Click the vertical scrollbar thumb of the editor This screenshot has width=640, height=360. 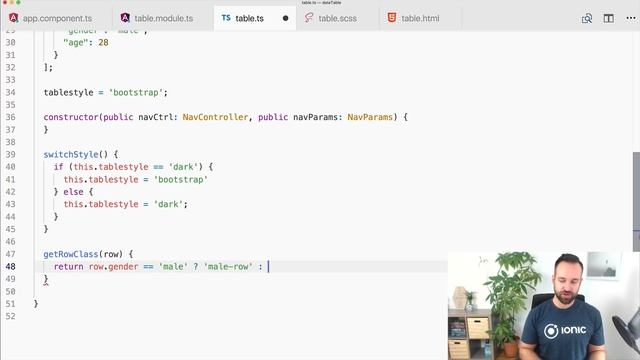tap(636, 197)
